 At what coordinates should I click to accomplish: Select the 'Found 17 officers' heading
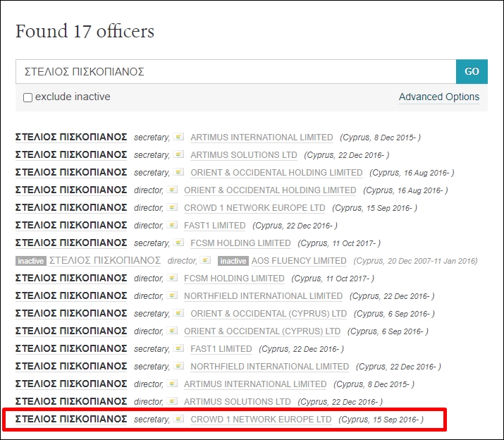pos(85,32)
